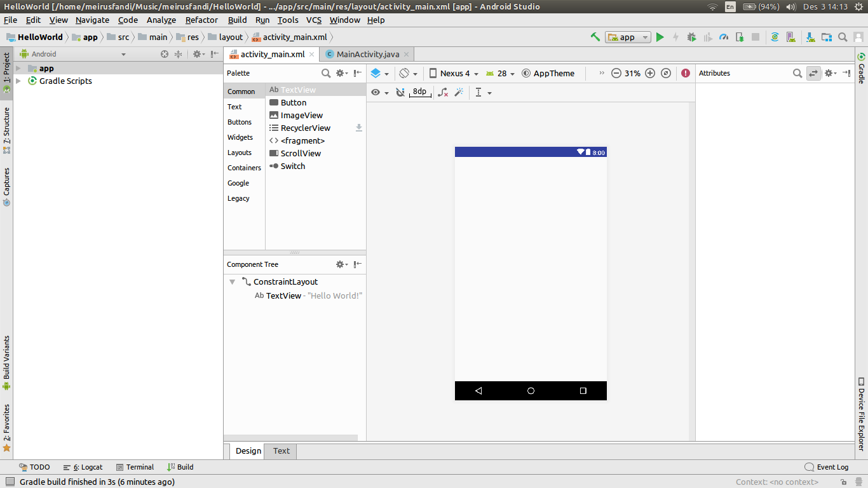This screenshot has width=868, height=488.
Task: Open the design surface layers dropdown
Action: point(379,73)
